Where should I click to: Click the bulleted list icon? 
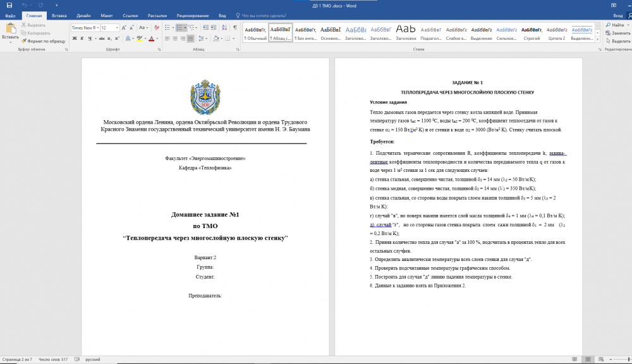(x=167, y=28)
